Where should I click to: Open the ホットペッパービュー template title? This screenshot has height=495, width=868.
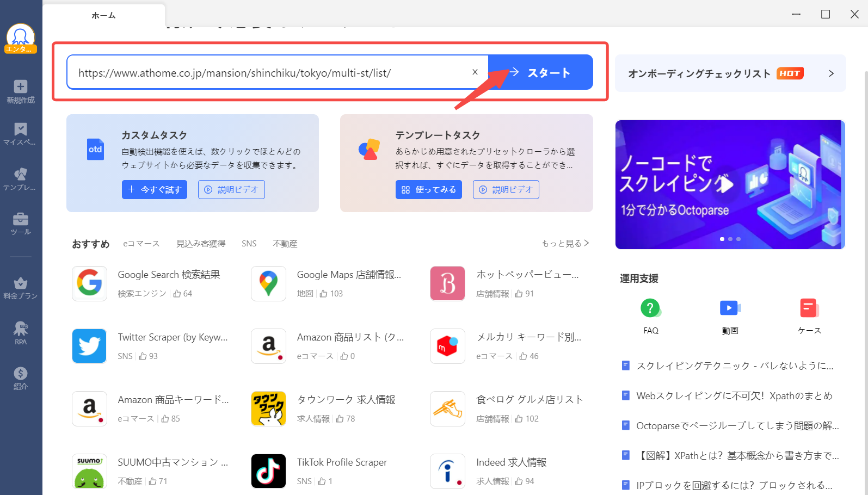point(527,275)
